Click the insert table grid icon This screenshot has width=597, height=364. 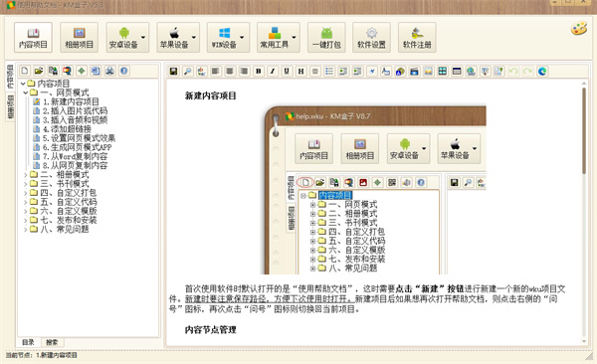(x=443, y=72)
